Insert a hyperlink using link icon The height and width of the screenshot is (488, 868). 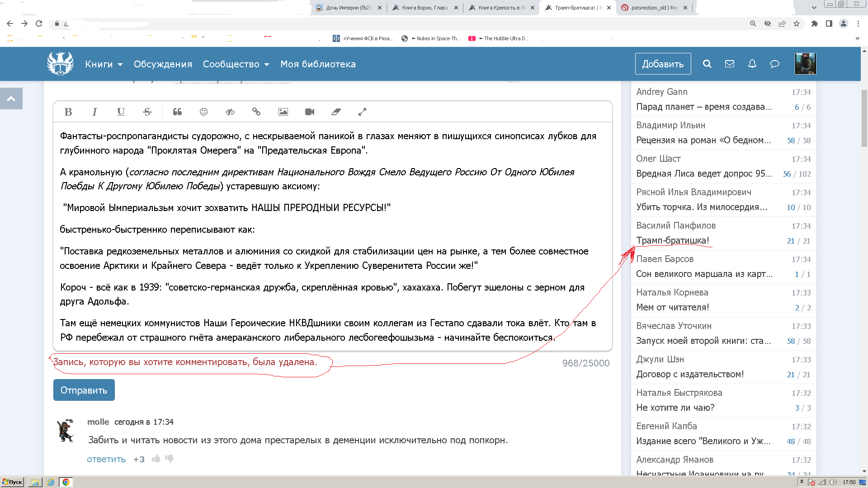[256, 112]
